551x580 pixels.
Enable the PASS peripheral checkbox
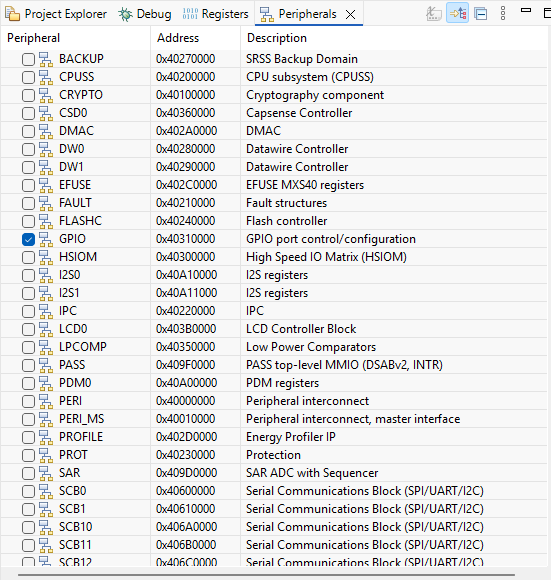(28, 365)
